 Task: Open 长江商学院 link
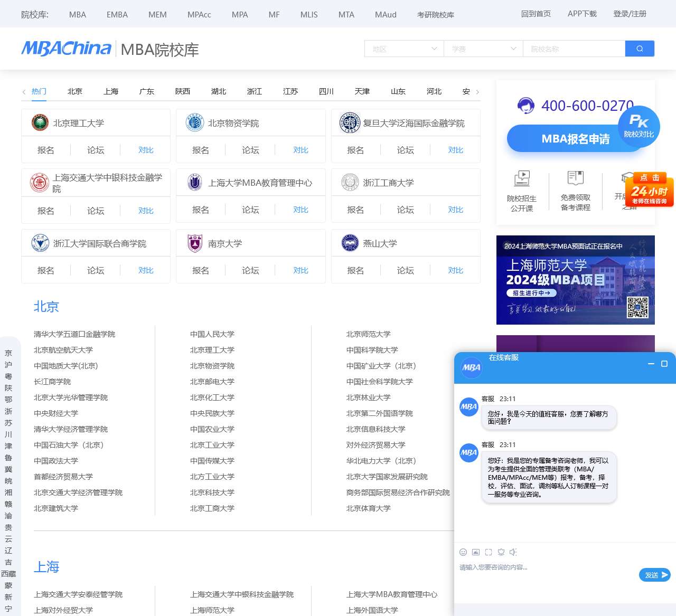click(x=52, y=382)
